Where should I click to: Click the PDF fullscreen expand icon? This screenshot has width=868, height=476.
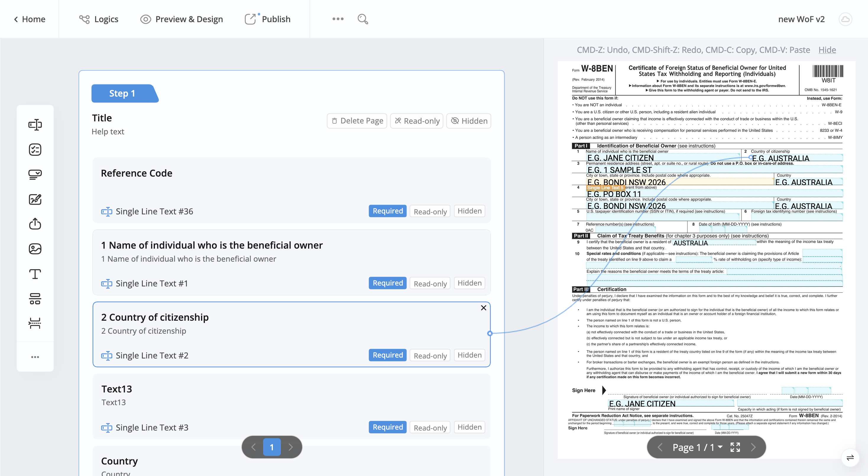(735, 447)
